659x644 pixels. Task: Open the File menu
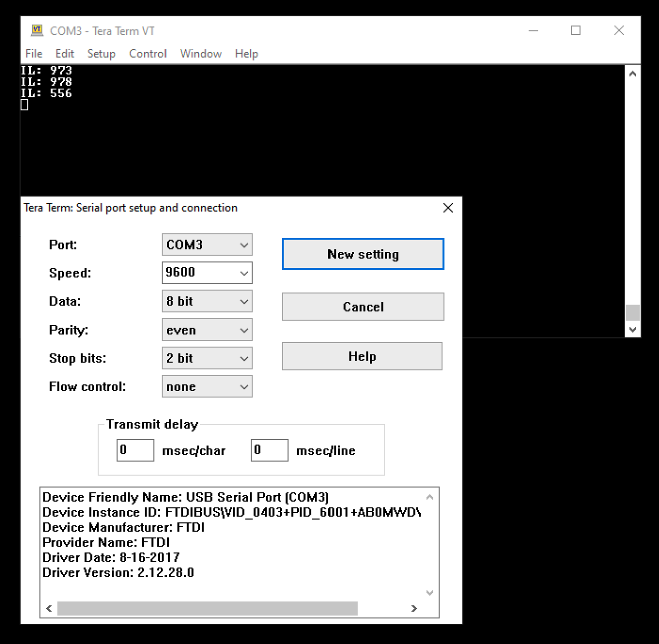click(34, 53)
